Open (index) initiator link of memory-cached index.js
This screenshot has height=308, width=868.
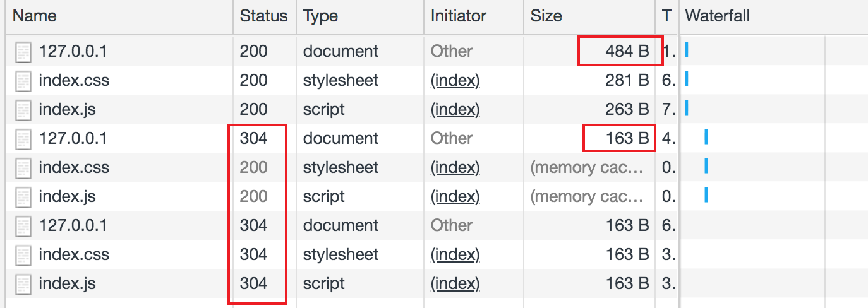[x=455, y=197]
